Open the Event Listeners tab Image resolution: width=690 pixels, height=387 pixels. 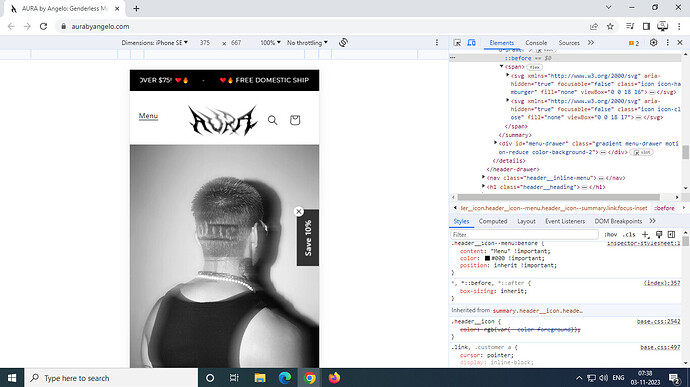pos(565,221)
